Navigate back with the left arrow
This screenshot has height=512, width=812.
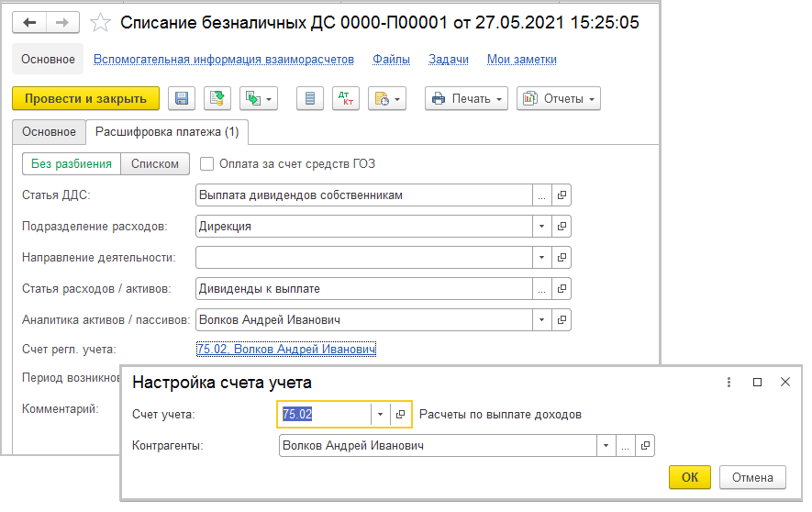(29, 22)
